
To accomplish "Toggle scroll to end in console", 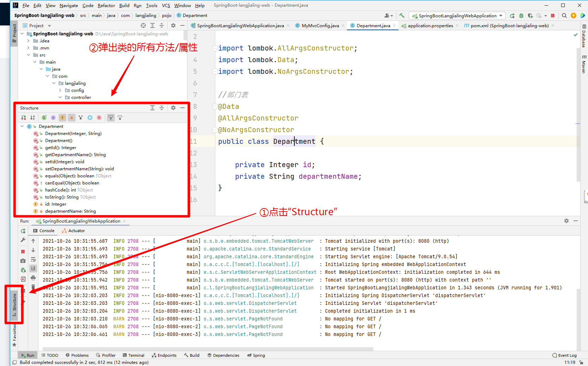I will pos(33,268).
